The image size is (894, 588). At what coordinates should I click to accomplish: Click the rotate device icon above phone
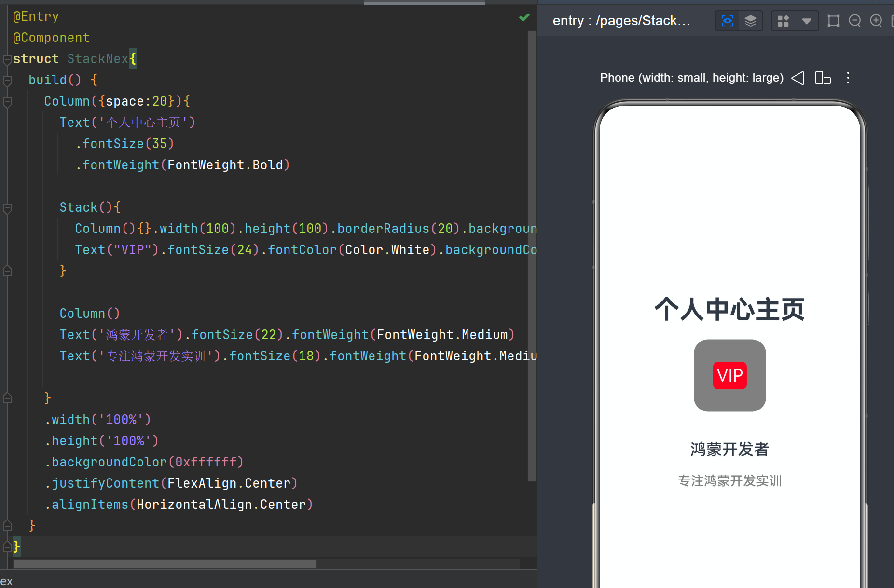(823, 78)
